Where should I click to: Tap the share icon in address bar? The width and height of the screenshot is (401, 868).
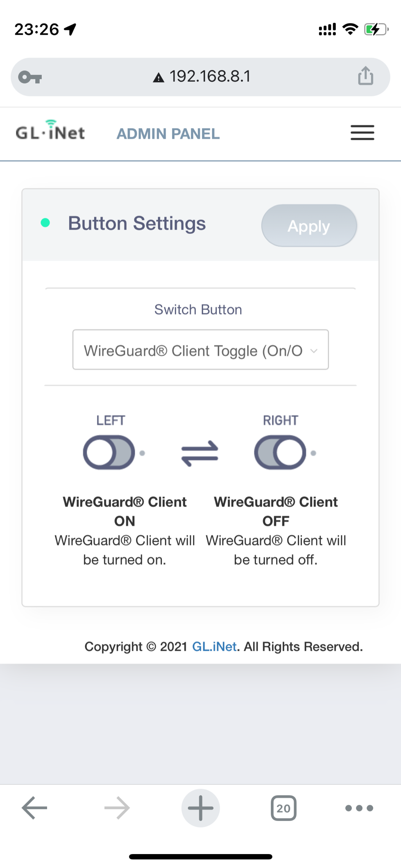(x=365, y=76)
